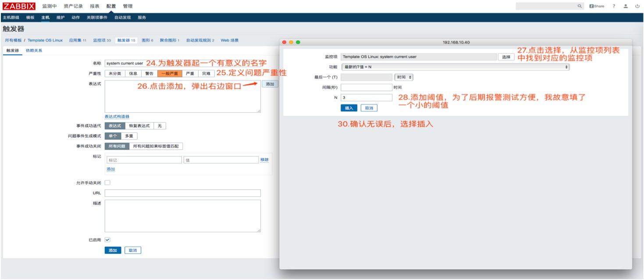
Task: Open the Zabbix Share link
Action: click(x=597, y=6)
